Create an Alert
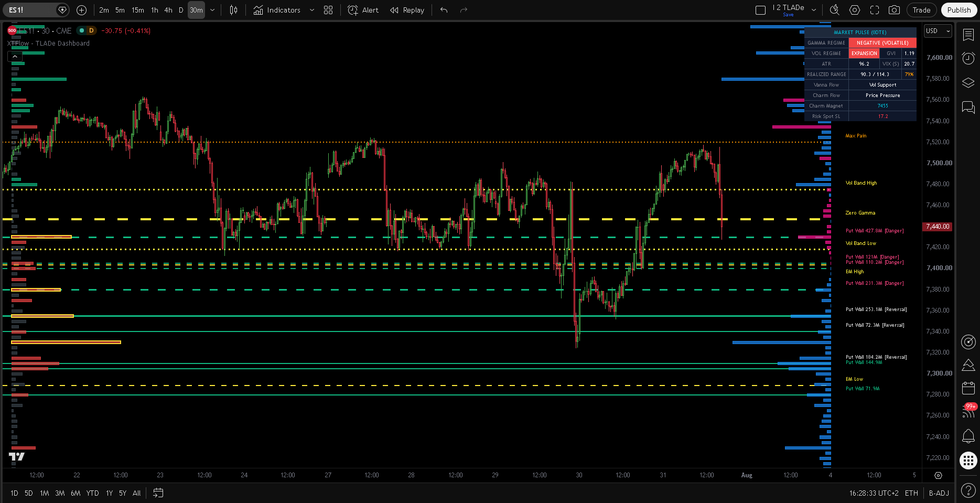Screen dimensions: 980x503 click(x=363, y=10)
